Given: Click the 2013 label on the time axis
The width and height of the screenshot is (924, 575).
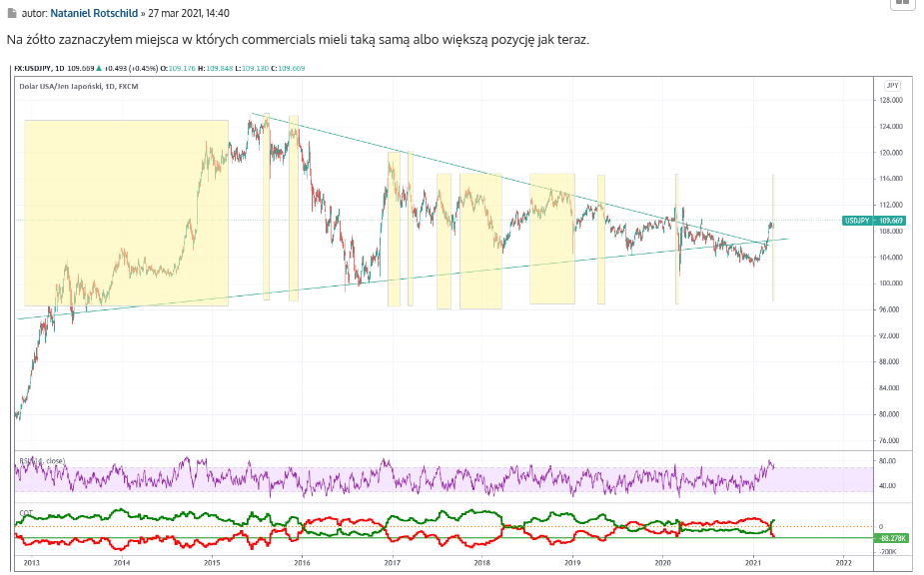Looking at the screenshot, I should (31, 563).
